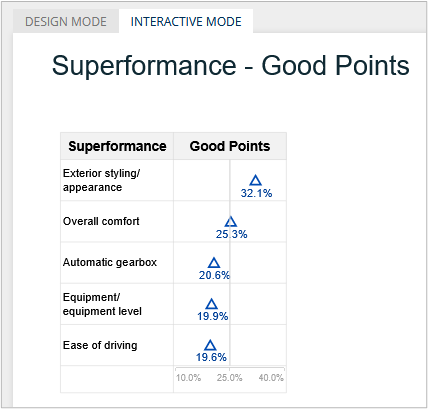The height and width of the screenshot is (409, 428).
Task: Click the Overall comfort triangle marker
Action: [231, 222]
